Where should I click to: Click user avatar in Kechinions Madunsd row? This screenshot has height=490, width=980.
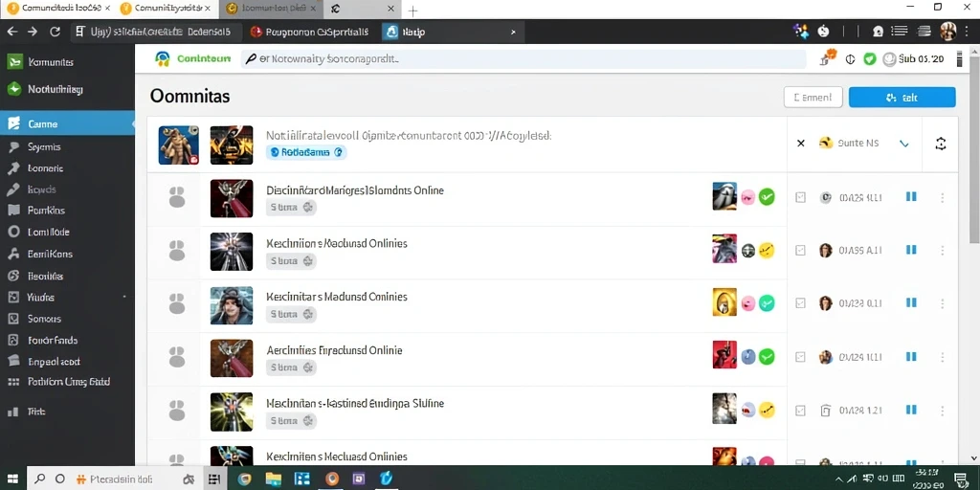point(826,250)
